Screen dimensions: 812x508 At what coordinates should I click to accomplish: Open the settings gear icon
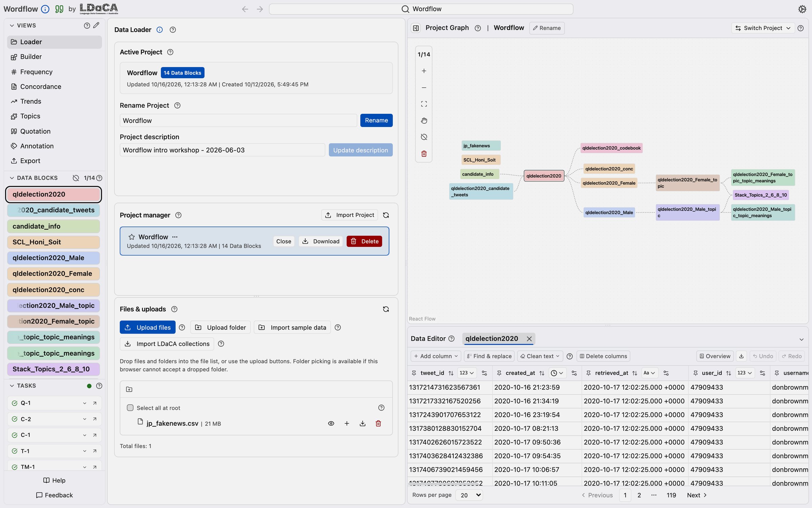pyautogui.click(x=802, y=9)
